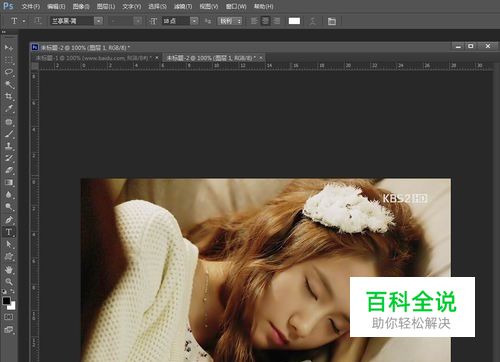Select the Move tool
Screen dimensions: 500x362
click(9, 48)
